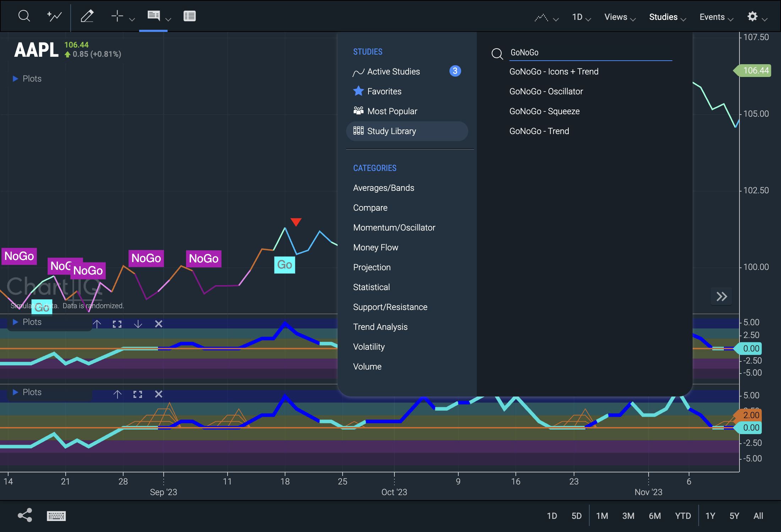Set range to 3M
The image size is (781, 532).
click(628, 516)
